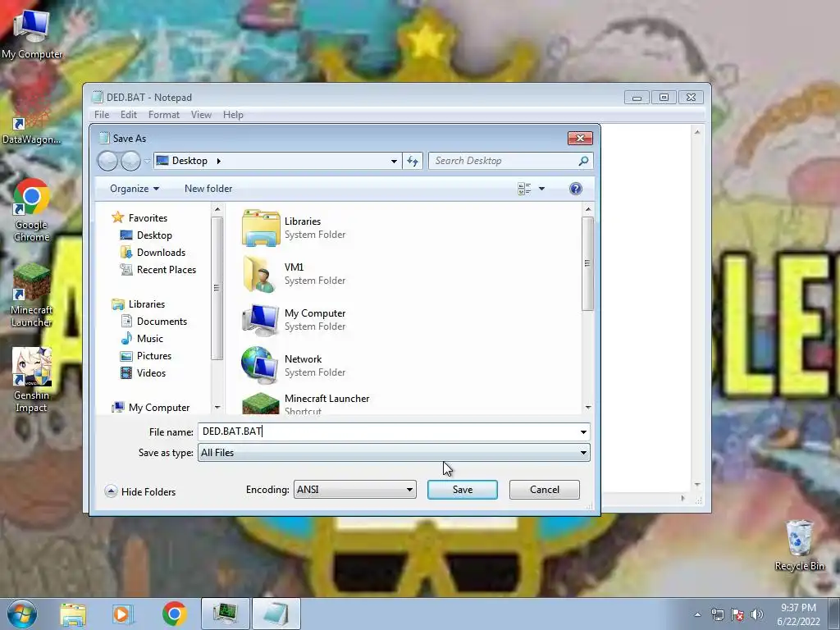Click the file list vertical scrollbar thumb
The width and height of the screenshot is (840, 630).
[x=587, y=263]
